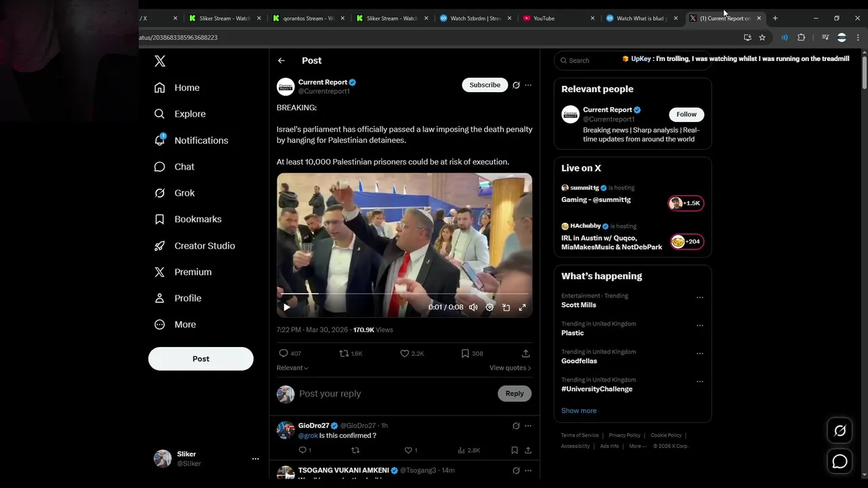Open GioDro27 reply options menu
868x488 pixels.
point(528,426)
